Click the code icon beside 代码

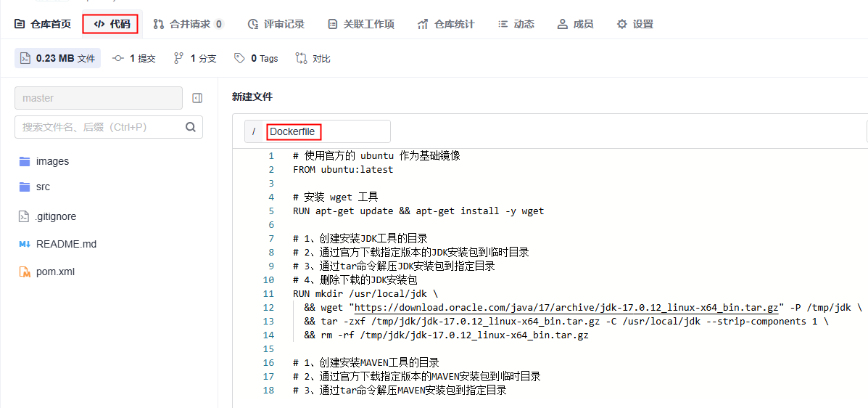99,24
